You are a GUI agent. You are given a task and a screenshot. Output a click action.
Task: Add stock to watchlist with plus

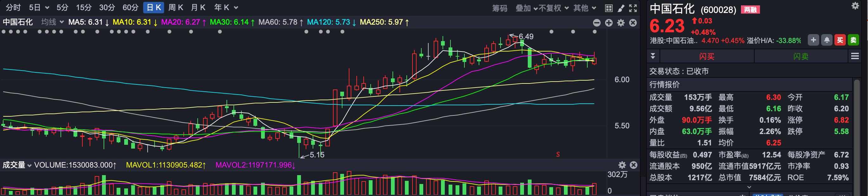(813, 40)
